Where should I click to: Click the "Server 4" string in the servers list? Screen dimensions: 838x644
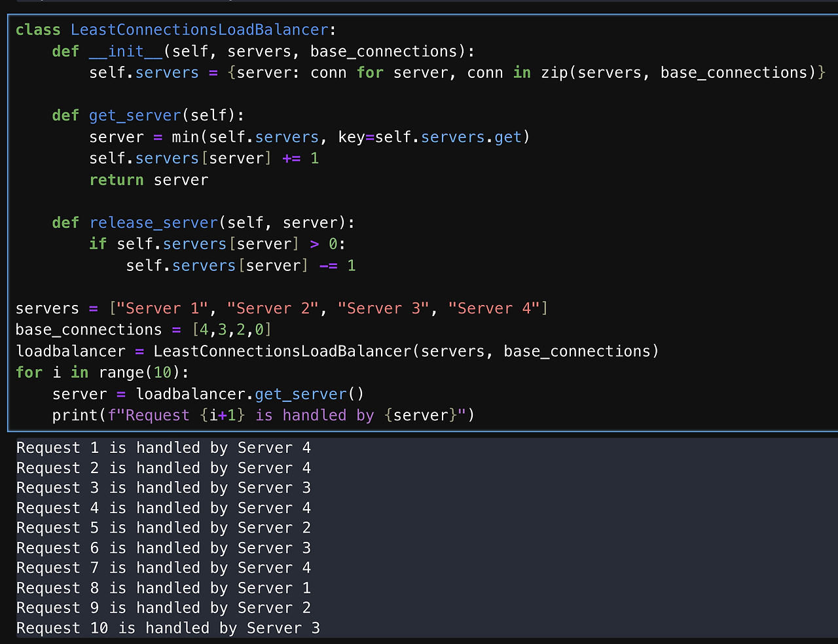click(494, 308)
